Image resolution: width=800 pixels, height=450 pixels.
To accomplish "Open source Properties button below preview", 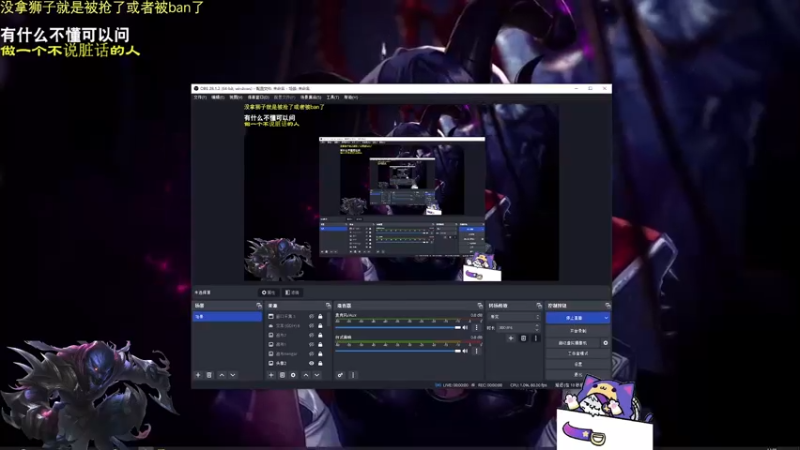I will click(x=268, y=292).
